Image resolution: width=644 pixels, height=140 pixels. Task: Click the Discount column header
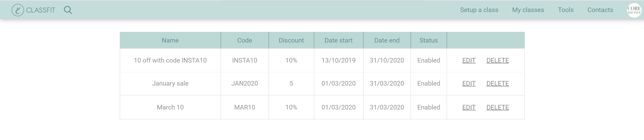(x=291, y=40)
